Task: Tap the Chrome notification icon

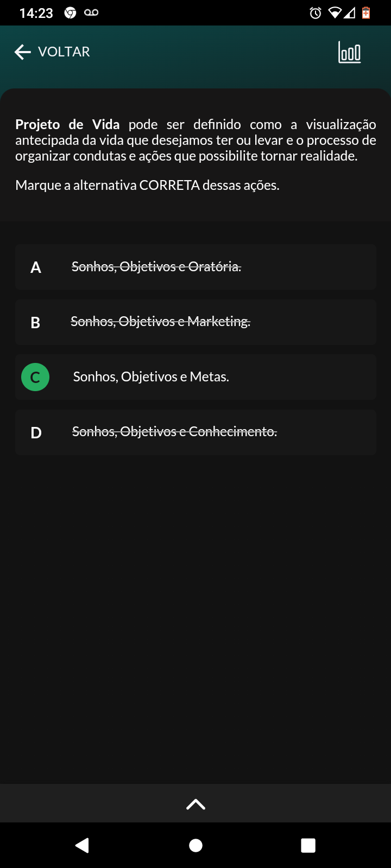Action: [70, 12]
